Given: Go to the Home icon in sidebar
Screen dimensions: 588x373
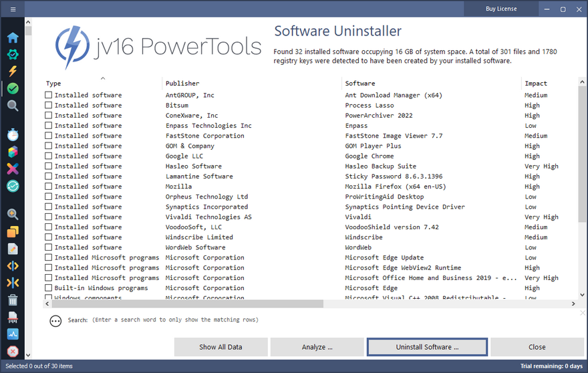Looking at the screenshot, I should coord(13,37).
